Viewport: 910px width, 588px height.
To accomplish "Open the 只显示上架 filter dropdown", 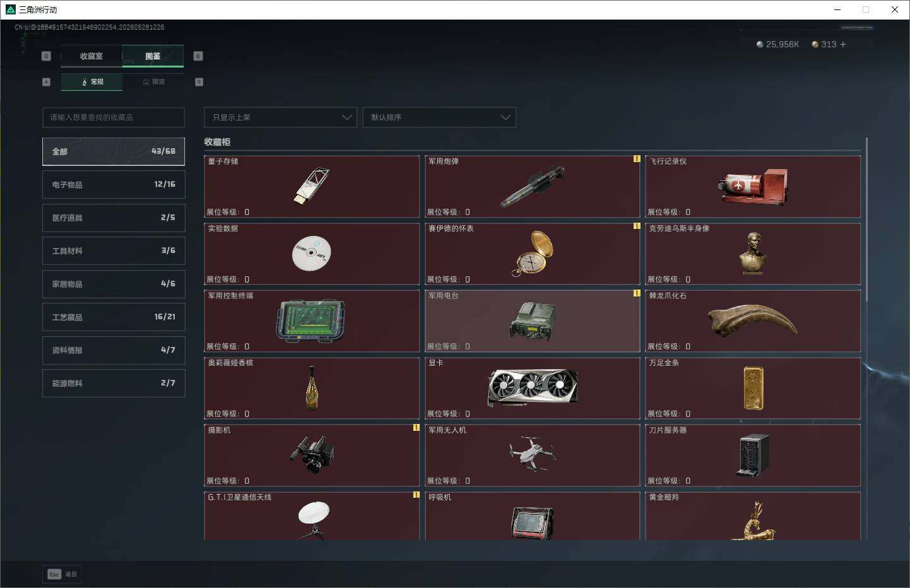I will (x=281, y=117).
